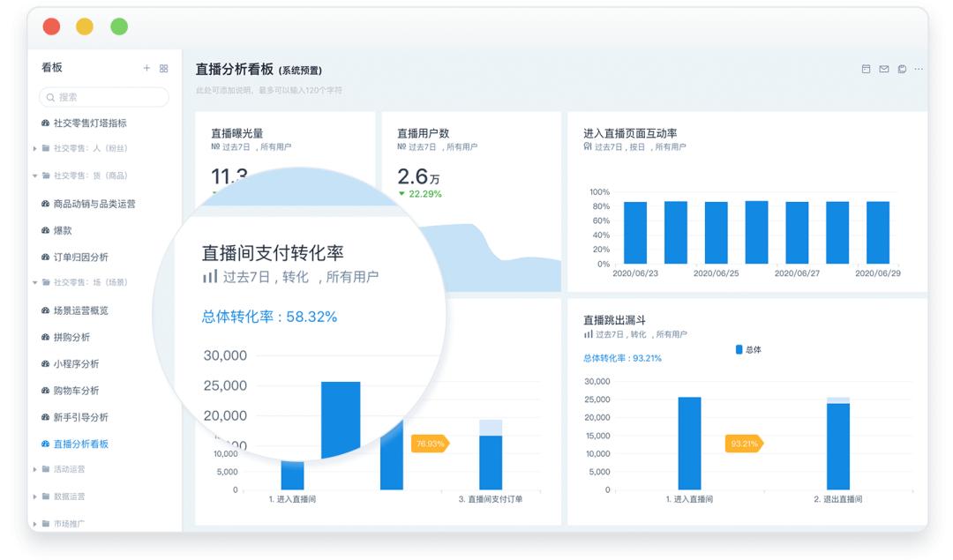Expand the 市场推广 folder arrow
Image resolution: width=953 pixels, height=560 pixels.
[34, 524]
